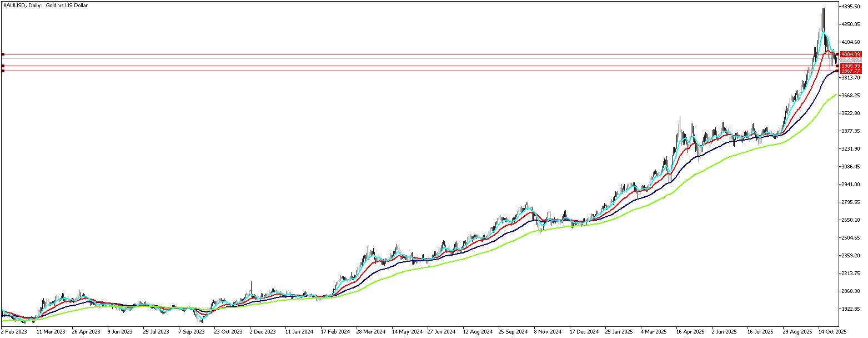This screenshot has width=868, height=338.
Task: Click the 2650.10 price axis label
Action: click(x=851, y=220)
